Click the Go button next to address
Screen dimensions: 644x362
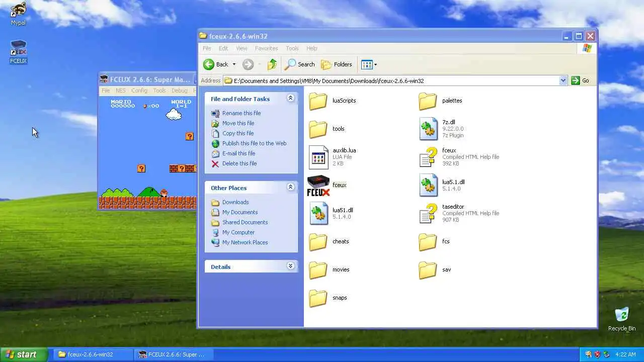click(x=580, y=80)
